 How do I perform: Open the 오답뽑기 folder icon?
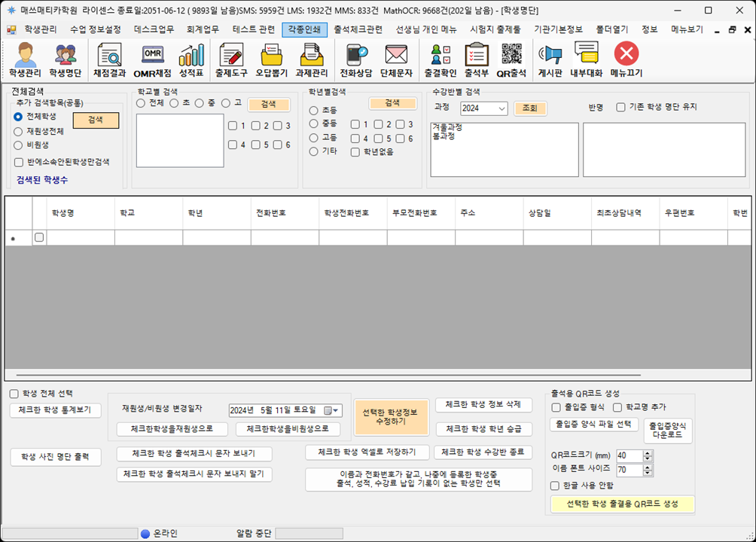click(272, 60)
